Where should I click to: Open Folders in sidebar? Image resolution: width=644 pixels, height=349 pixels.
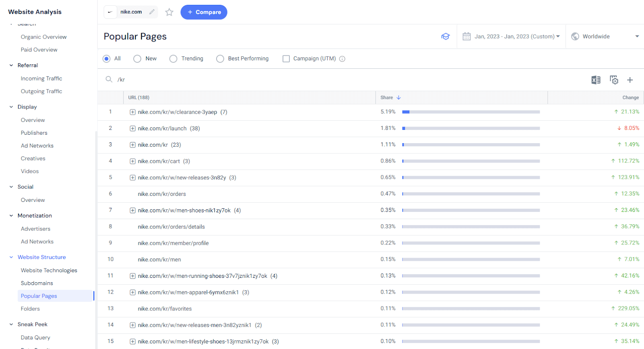30,309
